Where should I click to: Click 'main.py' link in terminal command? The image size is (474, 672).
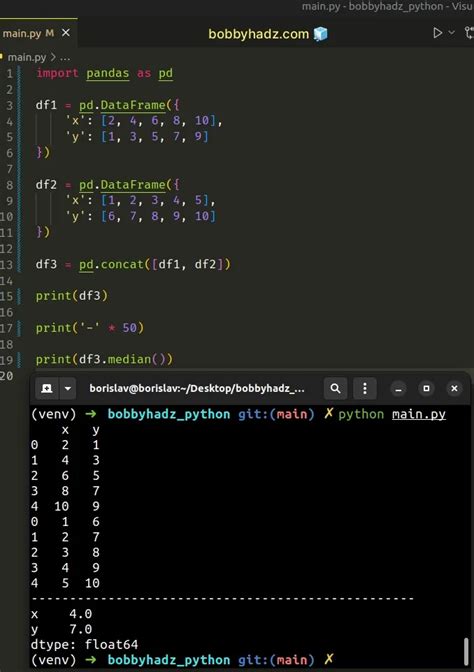[x=419, y=414]
